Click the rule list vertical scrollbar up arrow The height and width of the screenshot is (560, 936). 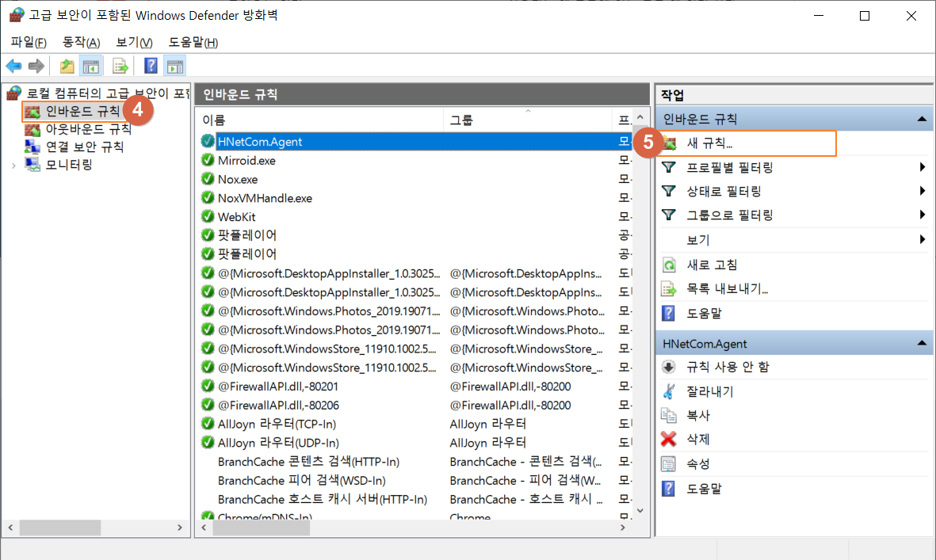640,117
